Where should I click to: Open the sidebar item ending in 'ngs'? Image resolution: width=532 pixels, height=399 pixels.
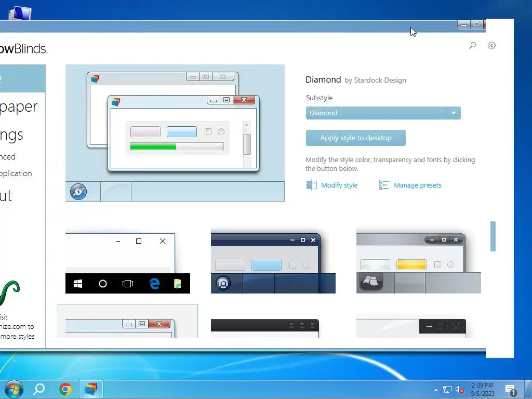12,135
